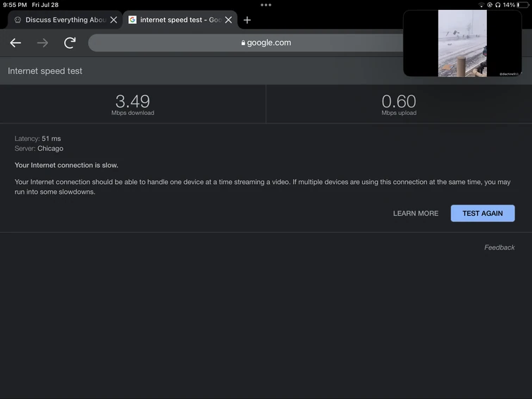Tap the battery indicator showing 14%

click(x=516, y=5)
